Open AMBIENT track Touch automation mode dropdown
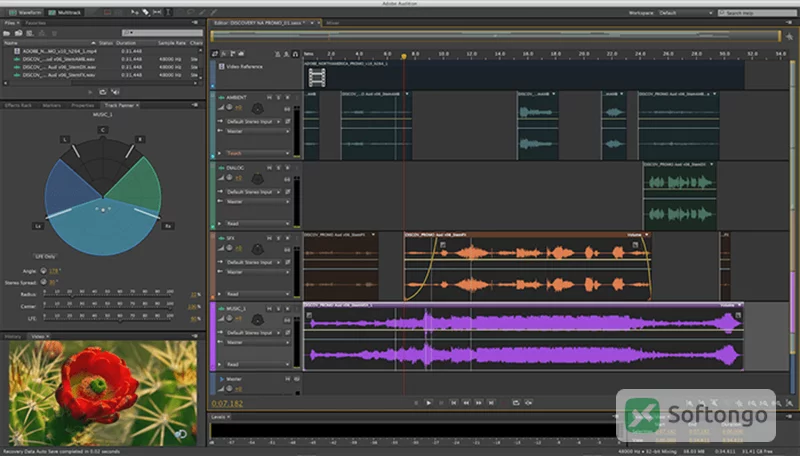The image size is (800, 456). pyautogui.click(x=258, y=153)
